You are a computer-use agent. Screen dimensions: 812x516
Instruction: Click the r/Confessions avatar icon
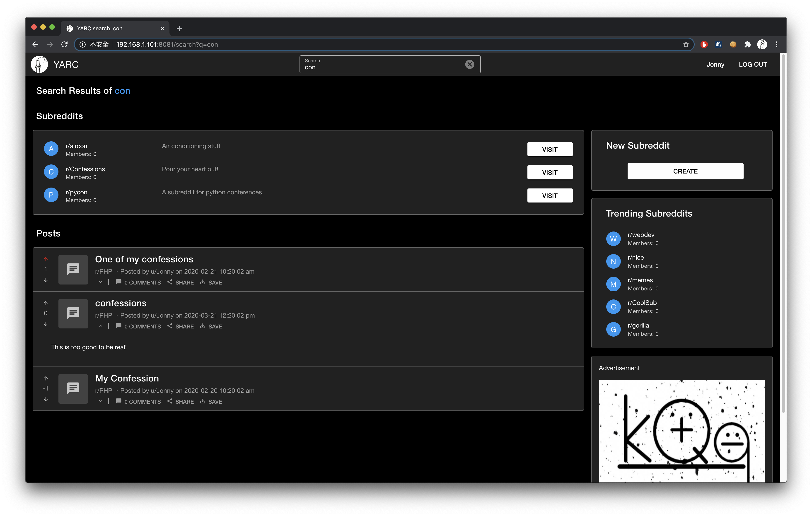click(51, 172)
